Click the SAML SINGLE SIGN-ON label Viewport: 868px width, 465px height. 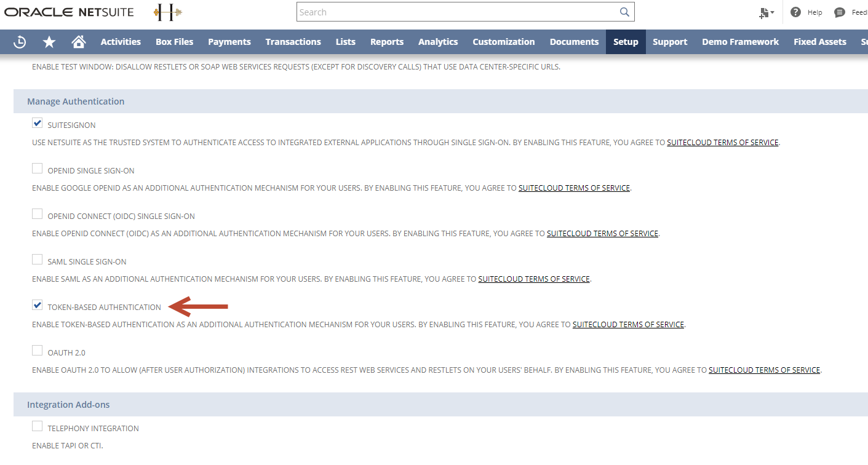point(87,261)
